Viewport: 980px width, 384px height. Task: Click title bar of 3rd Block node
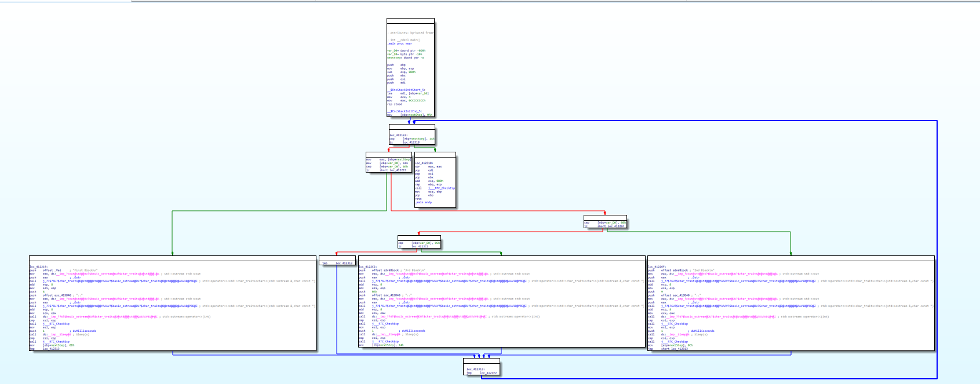point(501,258)
